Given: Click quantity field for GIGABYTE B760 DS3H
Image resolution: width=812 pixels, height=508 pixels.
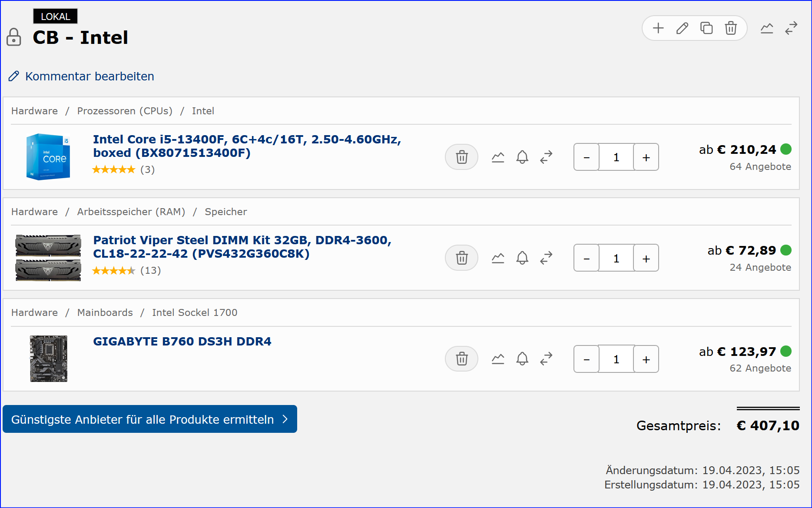Looking at the screenshot, I should click(x=616, y=359).
